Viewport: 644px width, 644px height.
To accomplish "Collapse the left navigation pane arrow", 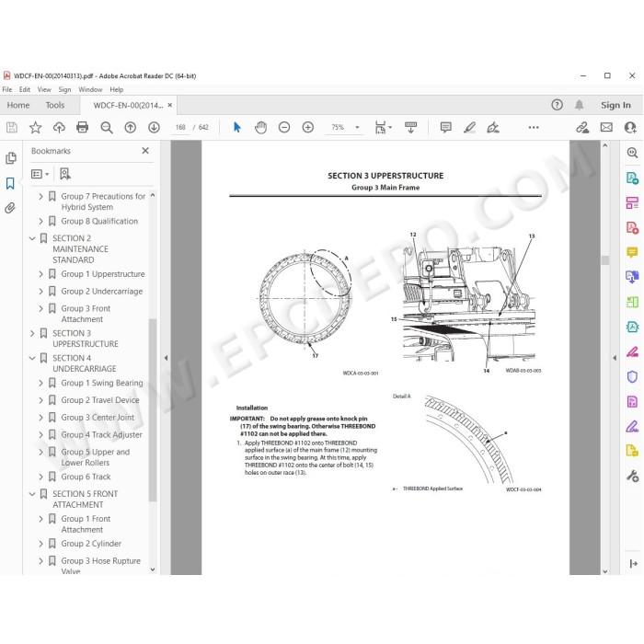I will point(166,358).
